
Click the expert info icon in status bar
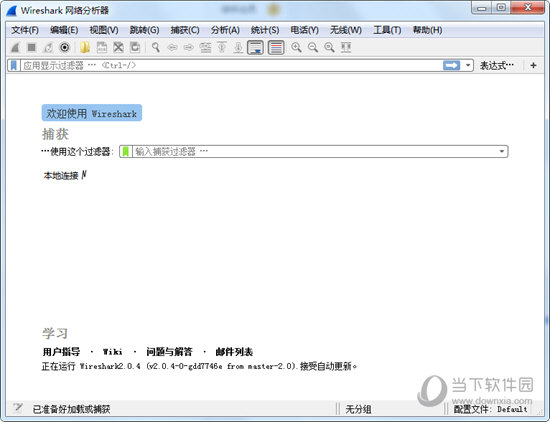coord(18,408)
